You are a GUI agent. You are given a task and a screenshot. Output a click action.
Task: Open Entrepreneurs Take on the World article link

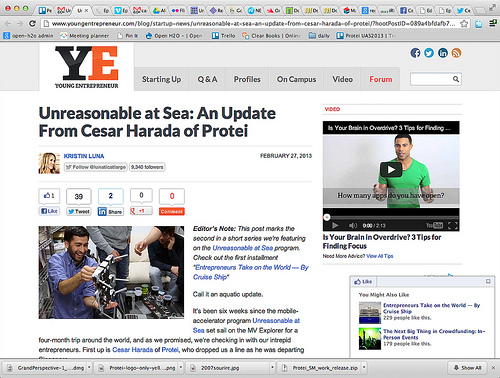[x=251, y=272]
